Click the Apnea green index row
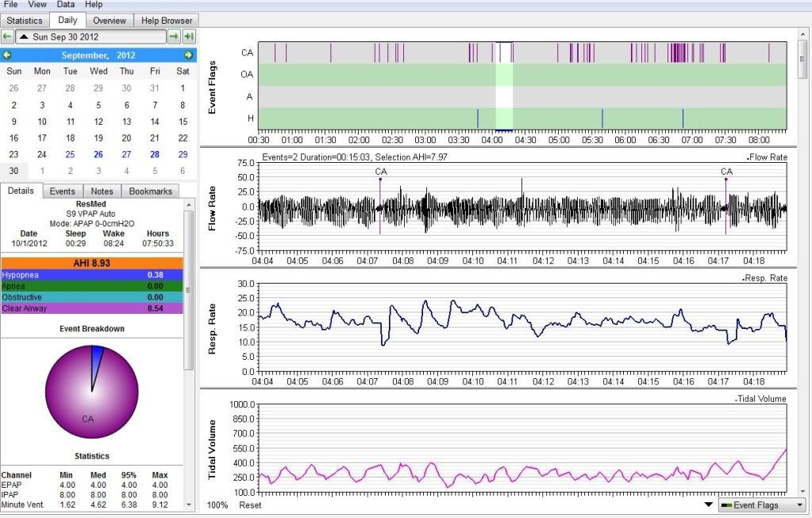 (x=91, y=286)
